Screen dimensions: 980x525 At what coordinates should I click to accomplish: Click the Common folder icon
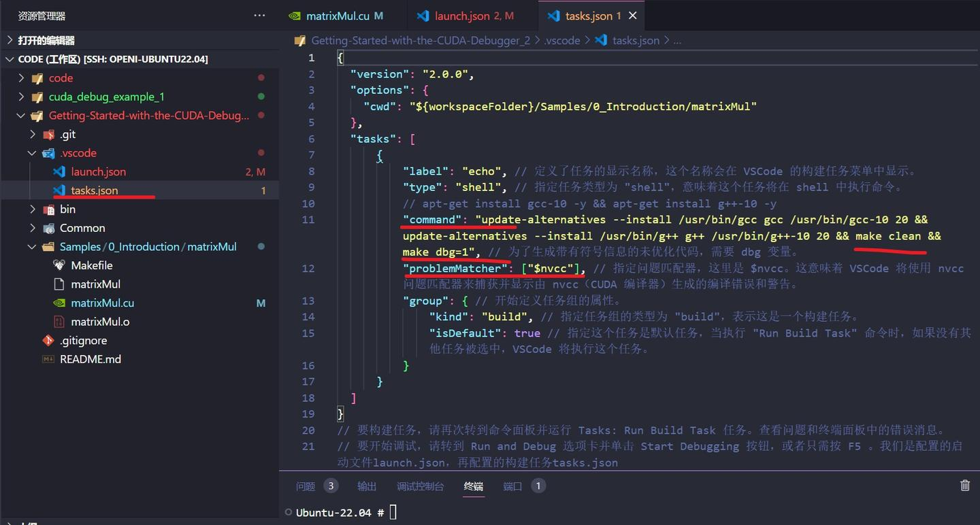(x=48, y=228)
